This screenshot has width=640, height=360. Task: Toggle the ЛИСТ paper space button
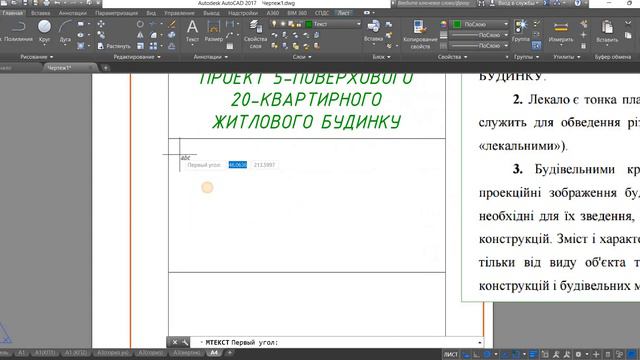pos(451,354)
